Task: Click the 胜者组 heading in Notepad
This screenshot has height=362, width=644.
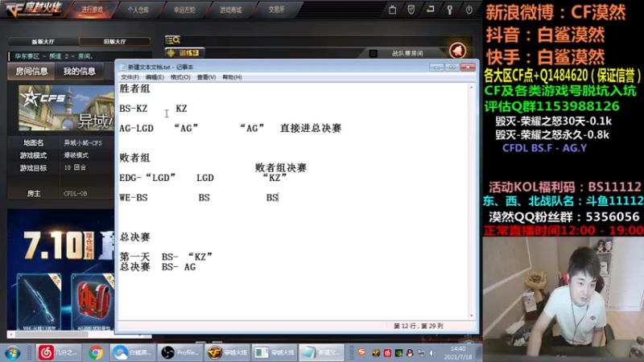Action: 134,88
